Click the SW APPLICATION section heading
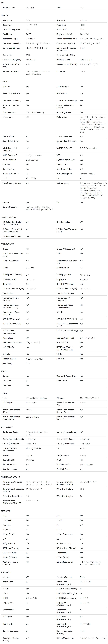Screen dimensions: 108x644 (x=8, y=217)
